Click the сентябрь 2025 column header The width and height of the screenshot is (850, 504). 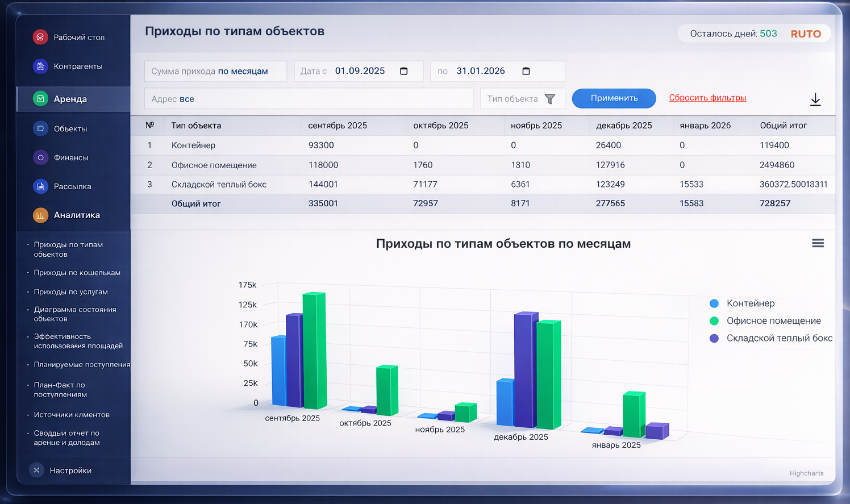pyautogui.click(x=338, y=126)
